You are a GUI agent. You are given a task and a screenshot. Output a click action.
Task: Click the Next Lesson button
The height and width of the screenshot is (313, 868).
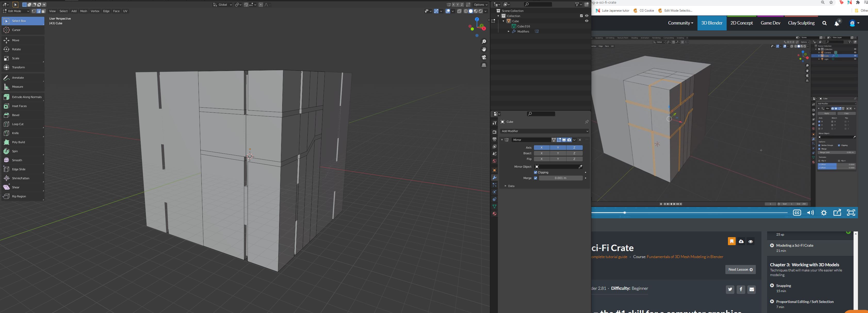click(740, 270)
